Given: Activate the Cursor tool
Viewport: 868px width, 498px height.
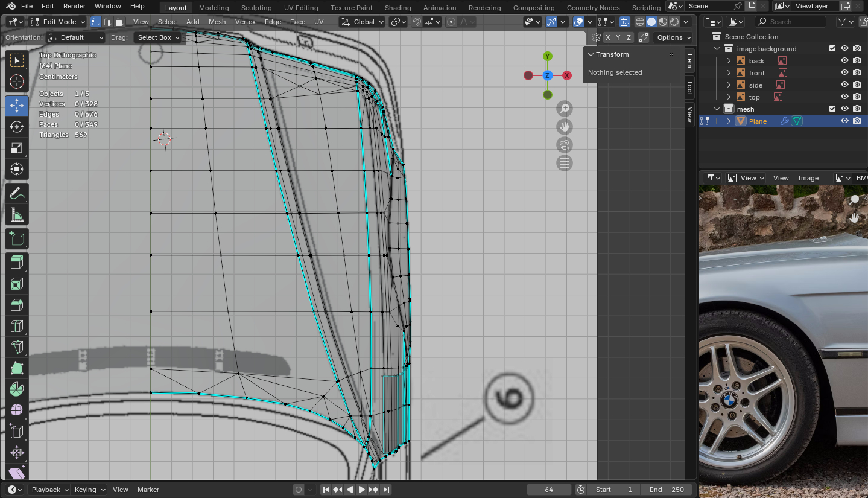Looking at the screenshot, I should (x=17, y=81).
